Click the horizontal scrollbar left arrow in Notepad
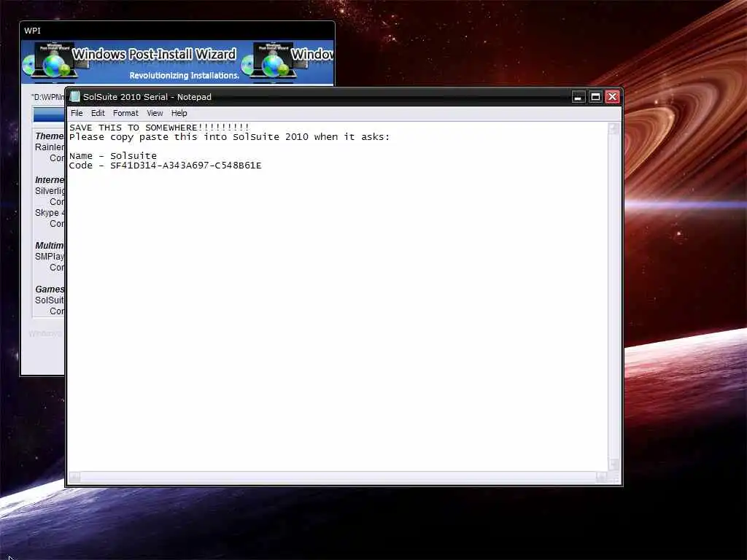This screenshot has width=747, height=560. pyautogui.click(x=75, y=477)
